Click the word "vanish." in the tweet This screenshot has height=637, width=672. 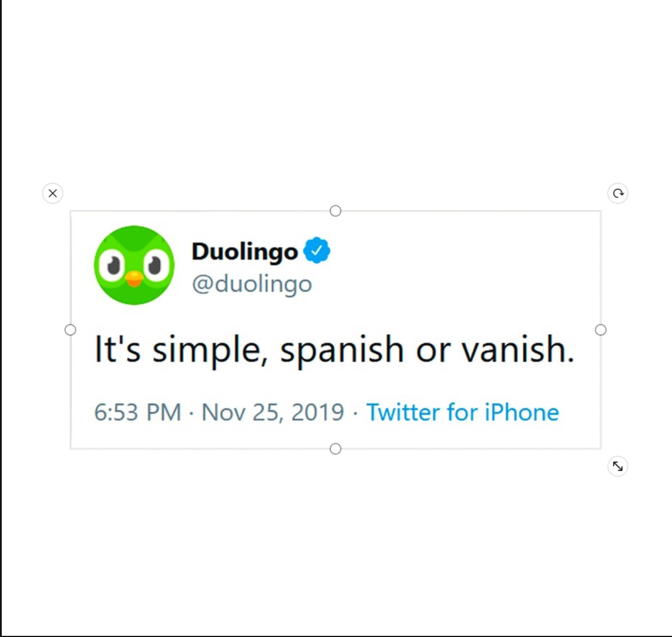[517, 350]
